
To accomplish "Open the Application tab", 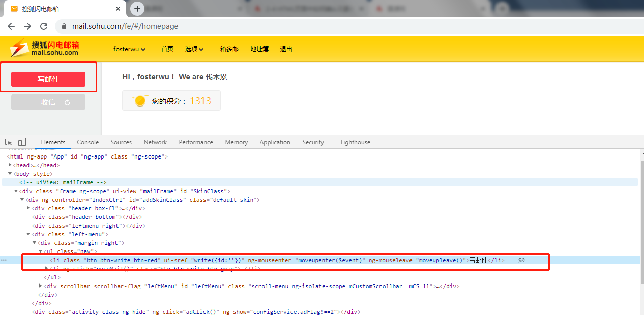I will click(x=275, y=142).
